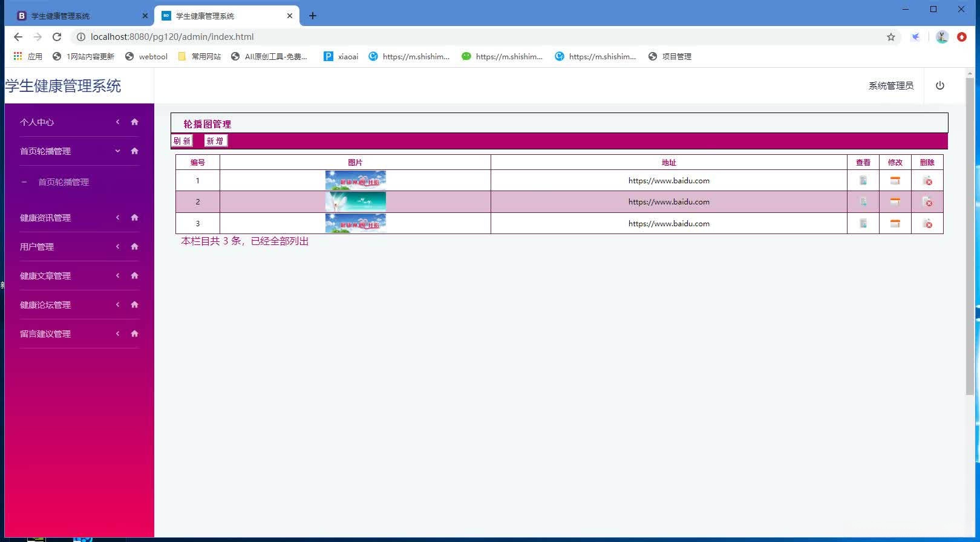Screen dimensions: 980x542
Task: Click the power logout icon
Action: coord(940,85)
